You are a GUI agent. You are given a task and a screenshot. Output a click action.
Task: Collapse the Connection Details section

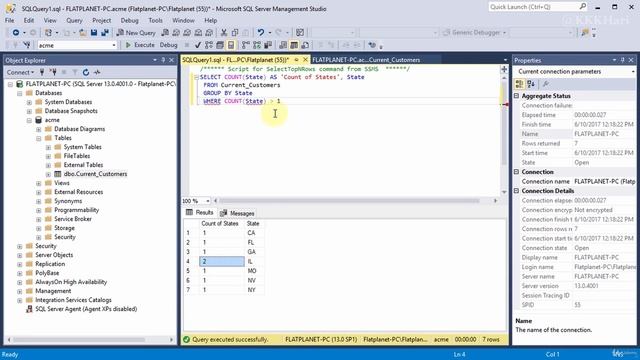pos(516,191)
